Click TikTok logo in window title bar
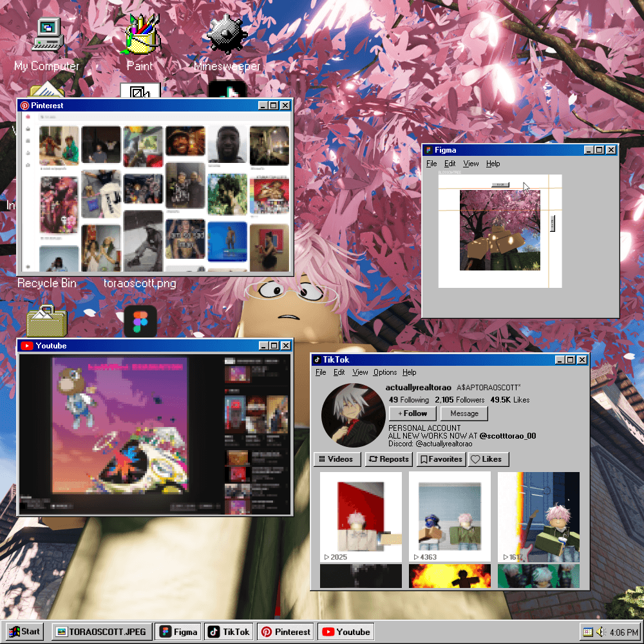Image resolution: width=644 pixels, height=644 pixels. pos(317,360)
